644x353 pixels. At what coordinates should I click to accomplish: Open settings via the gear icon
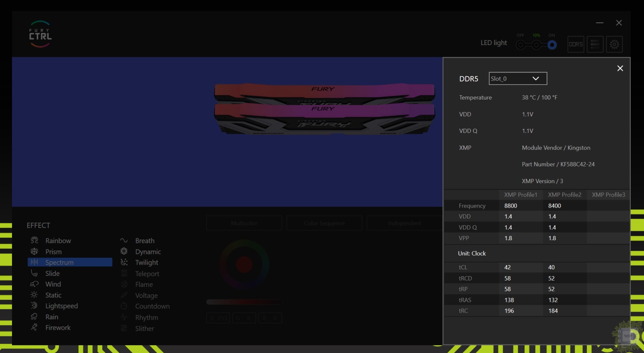coord(614,44)
